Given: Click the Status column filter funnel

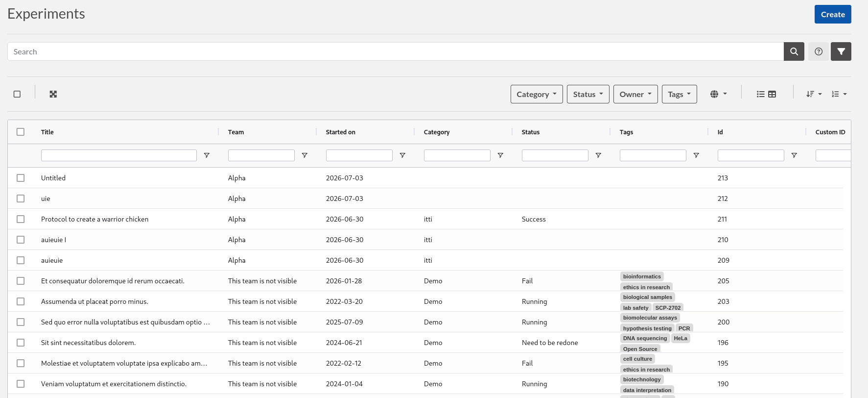Looking at the screenshot, I should [x=598, y=155].
